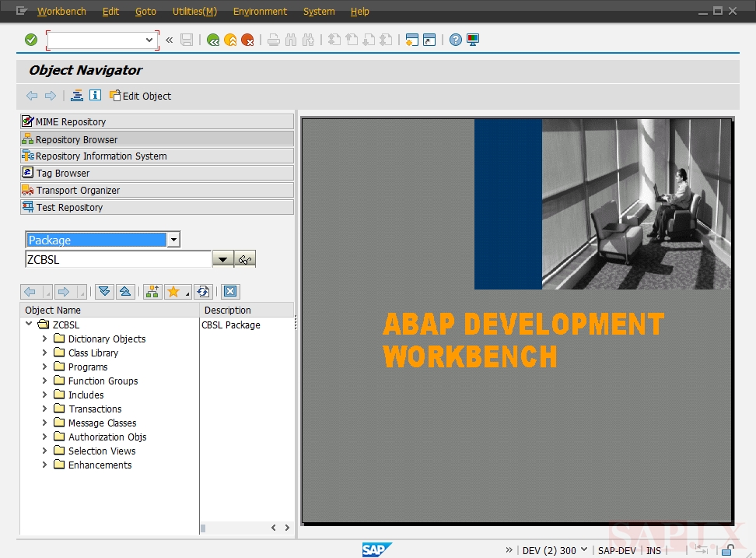This screenshot has height=558, width=756.
Task: Open the Utilities(M) menu
Action: (x=194, y=11)
